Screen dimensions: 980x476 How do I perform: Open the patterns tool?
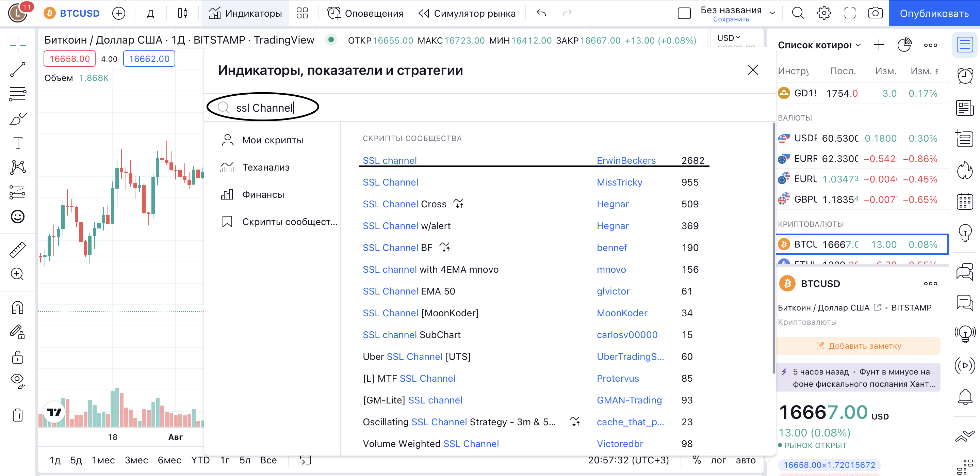coord(17,167)
